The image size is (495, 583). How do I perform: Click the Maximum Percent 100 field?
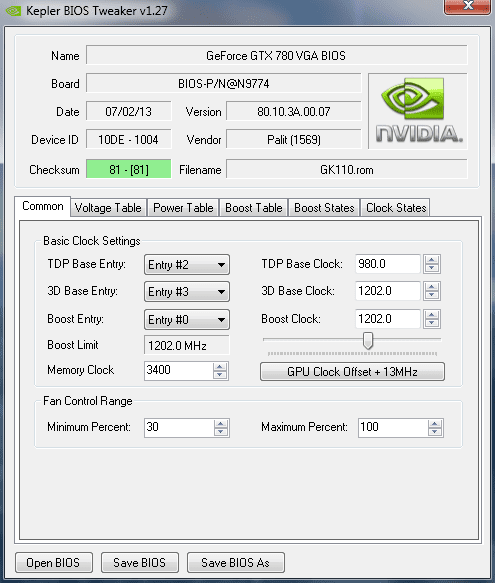[x=393, y=428]
